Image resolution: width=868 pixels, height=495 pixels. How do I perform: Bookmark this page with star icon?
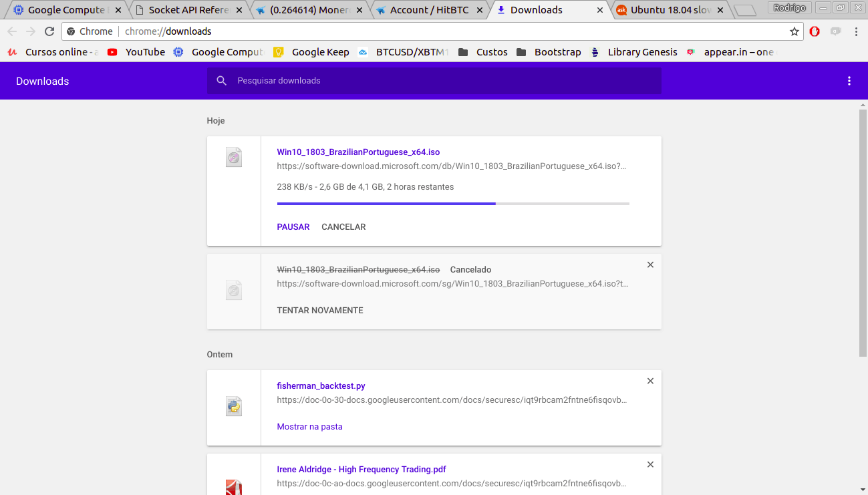click(794, 31)
